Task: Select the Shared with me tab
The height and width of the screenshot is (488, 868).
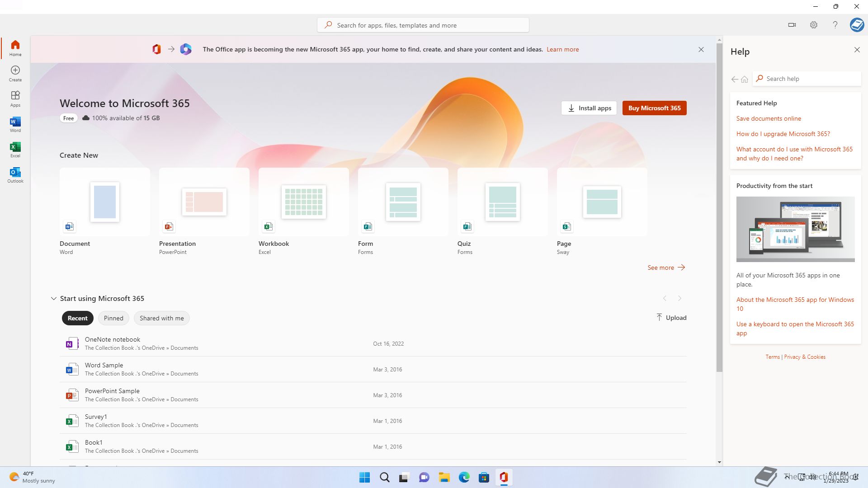Action: click(x=162, y=318)
